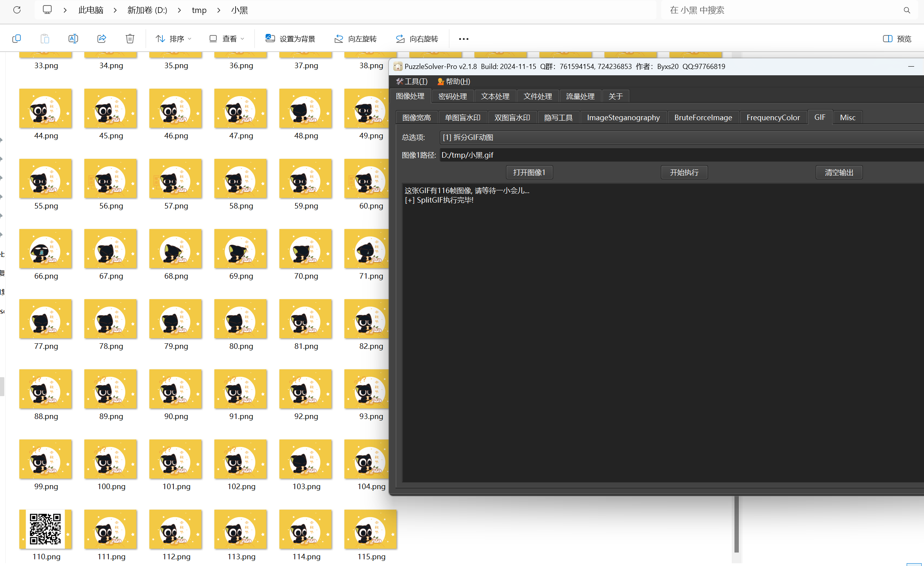Viewport: 924px width, 566px height.
Task: Switch to the 文本处理 tab
Action: pos(495,96)
